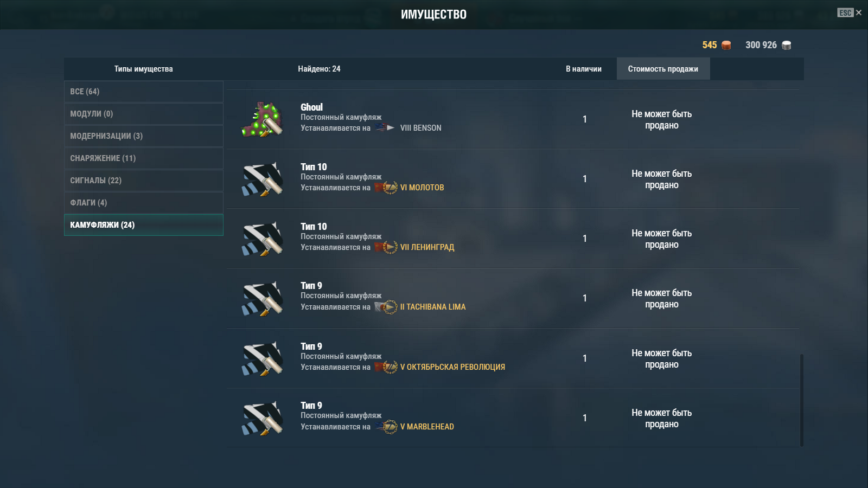Click the camouflage icon for Октябрьская Революция

pyautogui.click(x=262, y=358)
